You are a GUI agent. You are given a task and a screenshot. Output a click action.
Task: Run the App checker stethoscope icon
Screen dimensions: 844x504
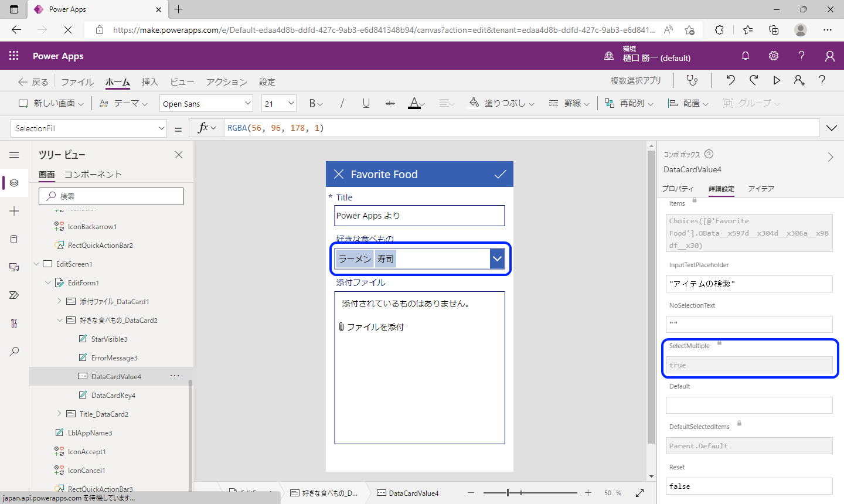coord(692,80)
